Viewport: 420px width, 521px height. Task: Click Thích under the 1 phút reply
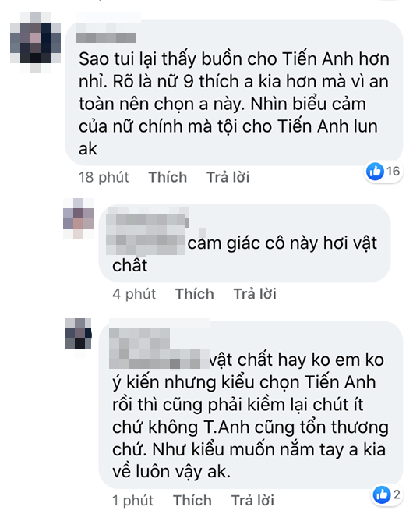tap(192, 501)
